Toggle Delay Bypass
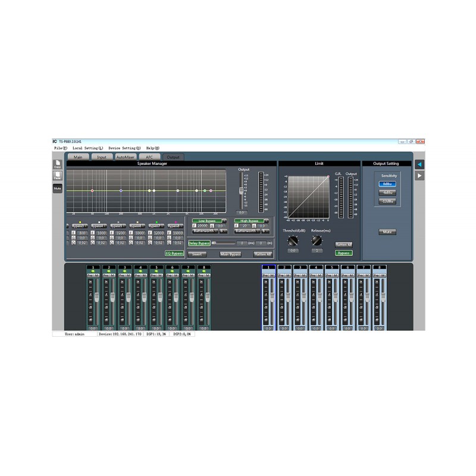 [199, 243]
